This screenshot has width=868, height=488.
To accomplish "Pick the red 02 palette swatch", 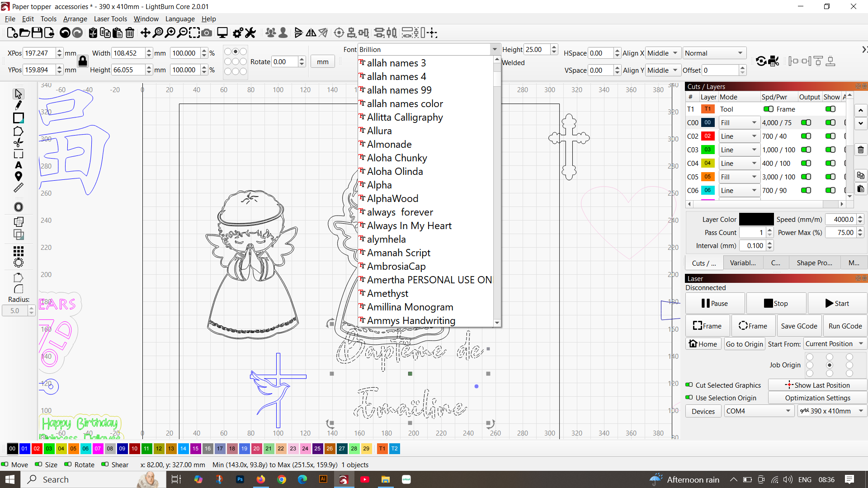I will click(x=37, y=448).
